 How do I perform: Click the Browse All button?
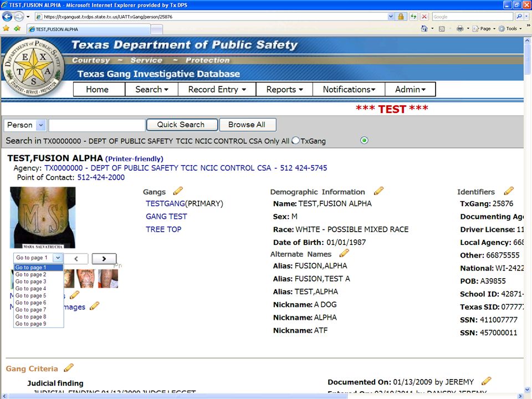[248, 125]
